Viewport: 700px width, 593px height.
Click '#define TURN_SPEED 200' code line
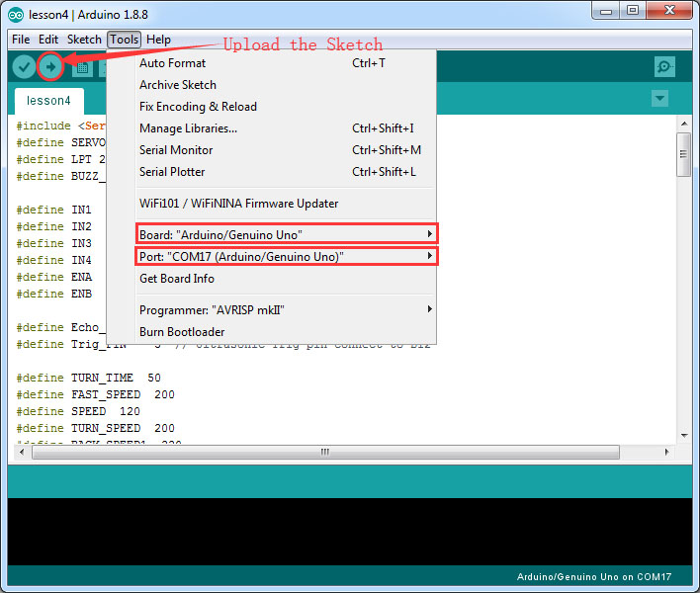(x=96, y=428)
